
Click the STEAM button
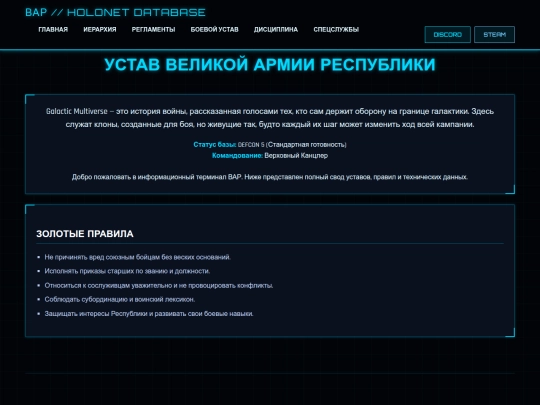point(495,34)
